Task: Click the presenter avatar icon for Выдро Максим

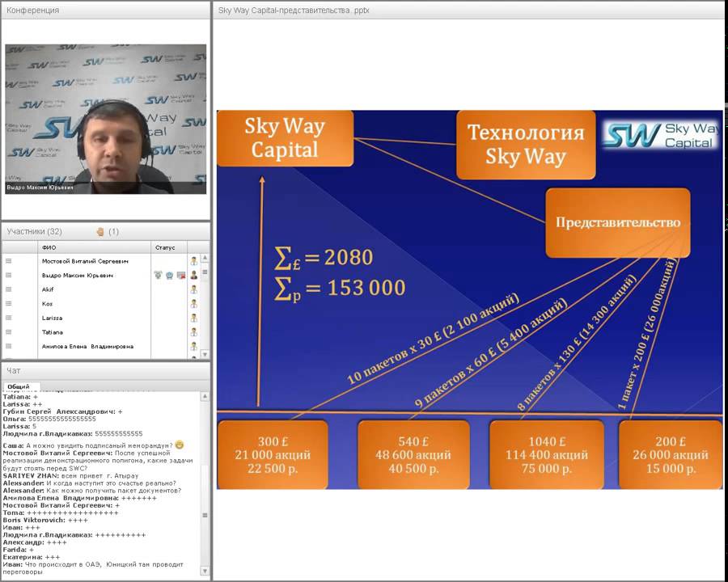Action: click(x=193, y=275)
